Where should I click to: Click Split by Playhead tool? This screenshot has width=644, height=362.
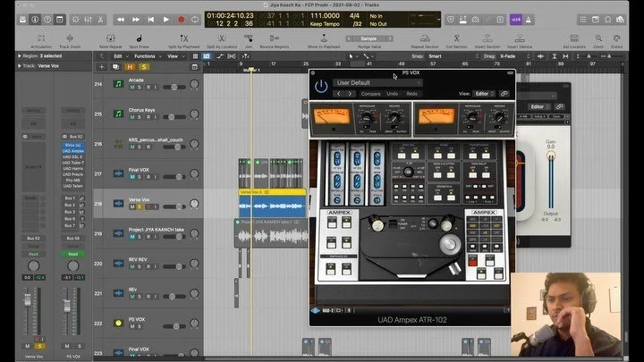pos(183,38)
